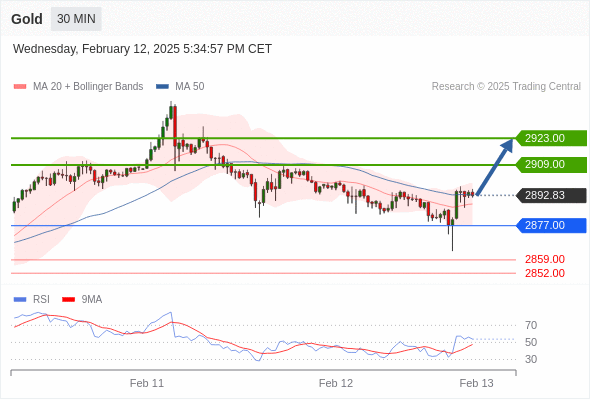Viewport: 590px width, 400px height.
Task: Click the Gold chart title
Action: click(27, 19)
